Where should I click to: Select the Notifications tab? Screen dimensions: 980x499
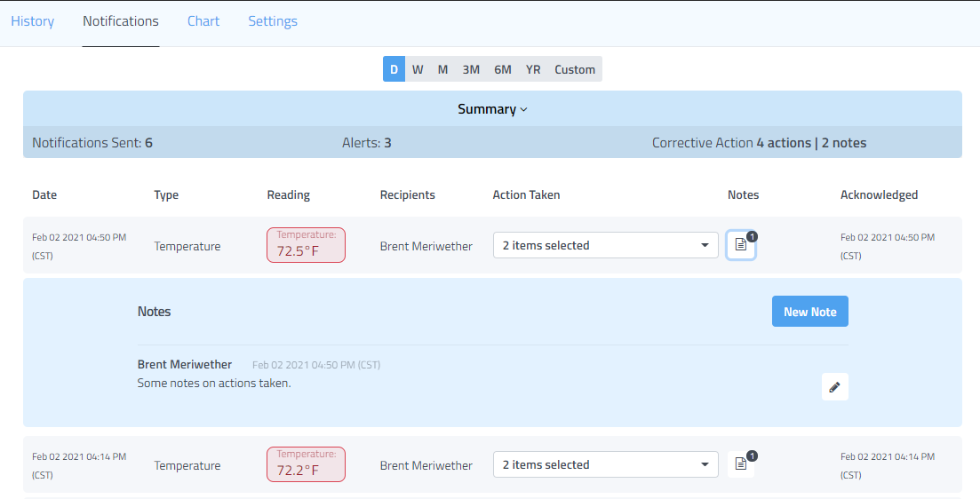click(121, 21)
